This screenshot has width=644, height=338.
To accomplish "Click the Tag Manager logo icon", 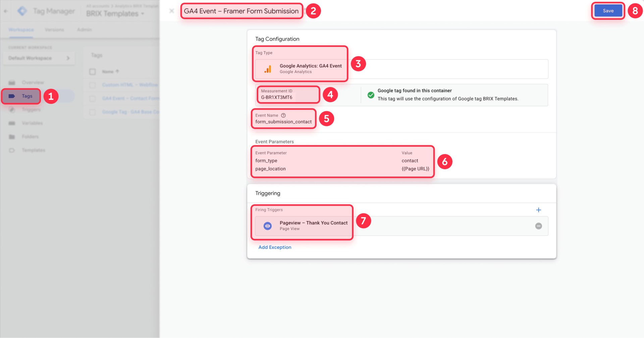I will point(22,11).
